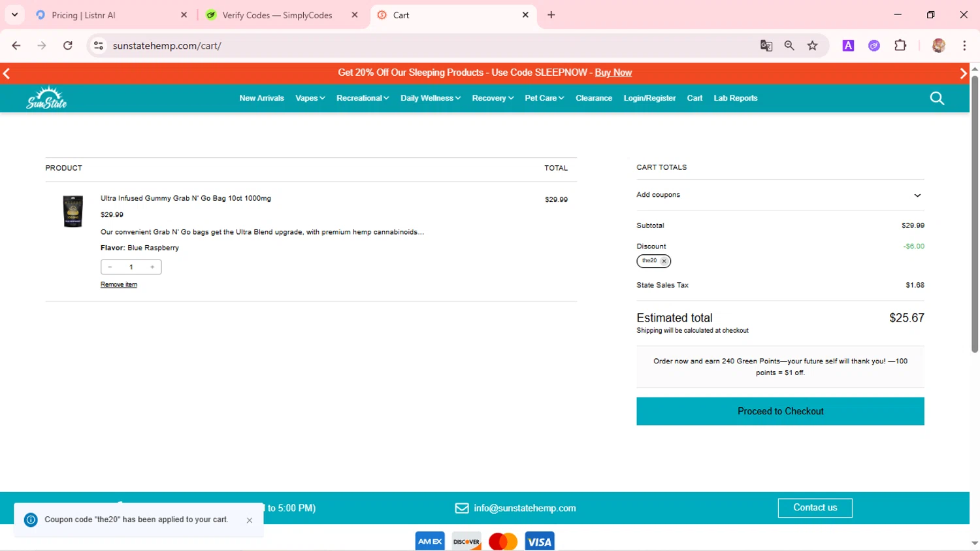Open the browser zoom icon

789,46
